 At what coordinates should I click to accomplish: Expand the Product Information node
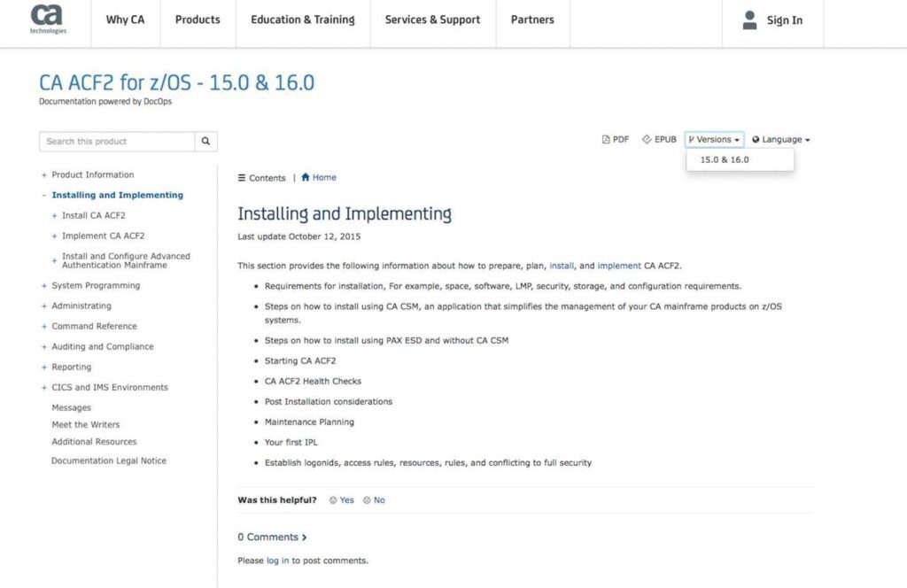coord(44,175)
